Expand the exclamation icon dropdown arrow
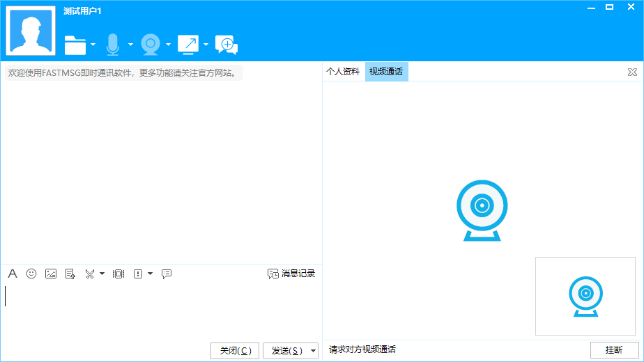Screen dimensions: 644x362 (150, 274)
